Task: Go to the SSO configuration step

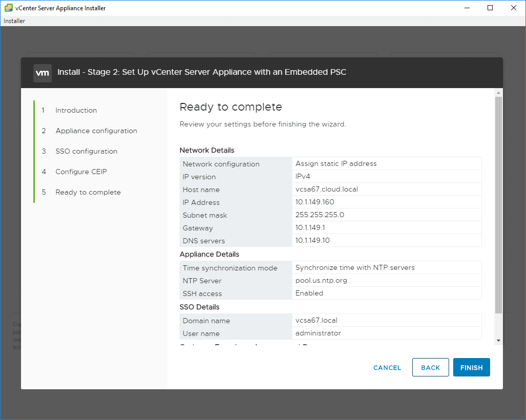Action: click(86, 151)
